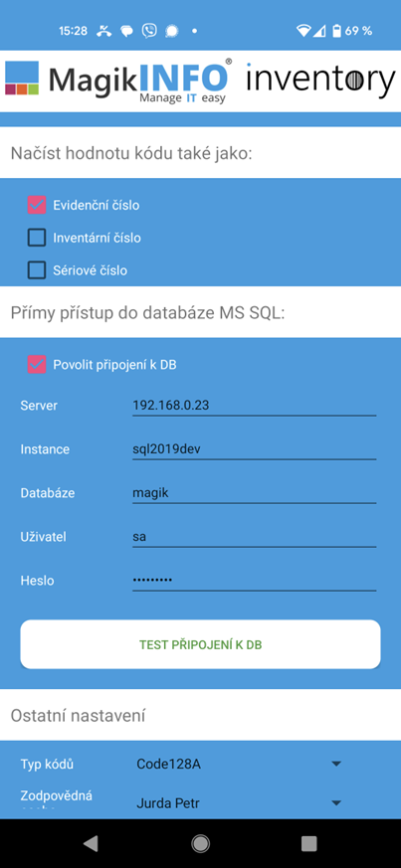
Task: Focus the Server address field 192.168.0.23
Action: tap(254, 406)
